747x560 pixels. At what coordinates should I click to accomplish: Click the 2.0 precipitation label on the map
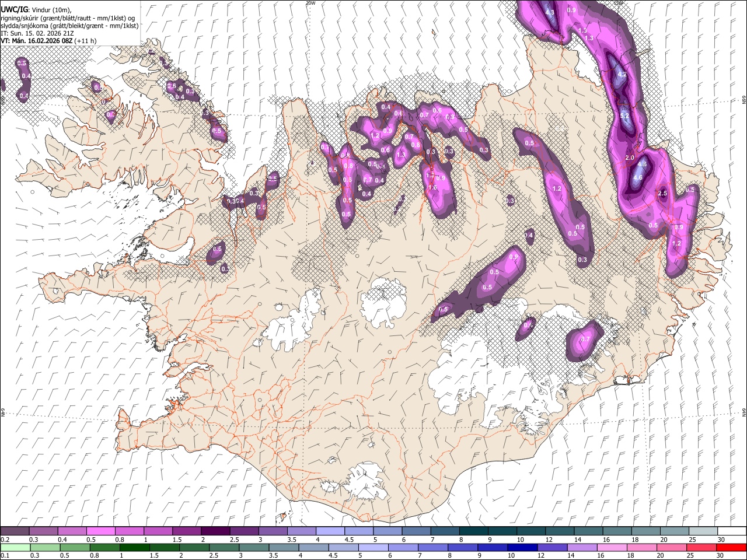pos(630,158)
